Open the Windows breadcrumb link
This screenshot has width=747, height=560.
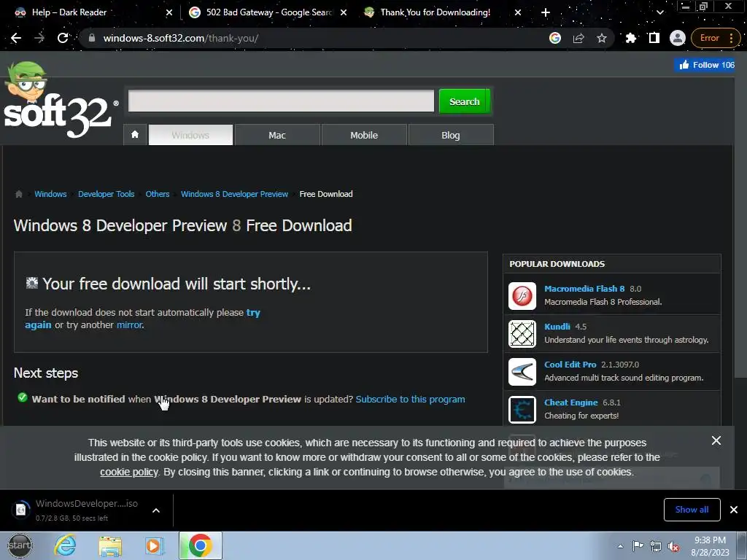50,194
